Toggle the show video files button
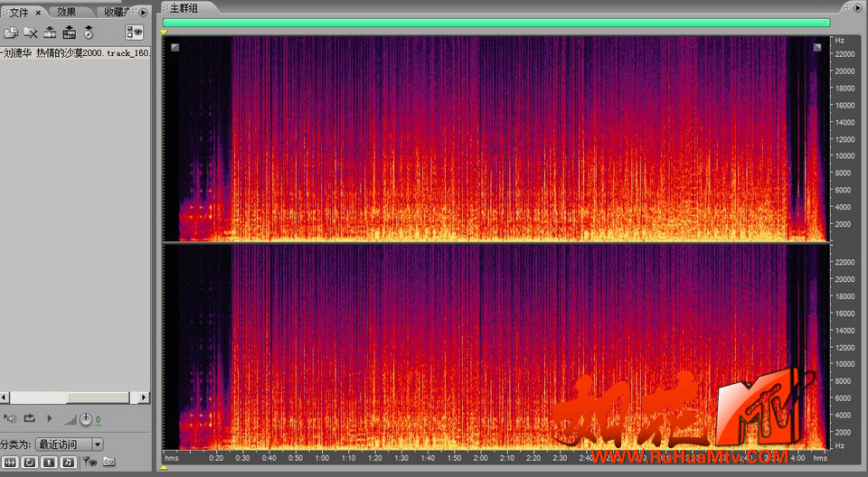The height and width of the screenshot is (477, 868). tap(49, 462)
